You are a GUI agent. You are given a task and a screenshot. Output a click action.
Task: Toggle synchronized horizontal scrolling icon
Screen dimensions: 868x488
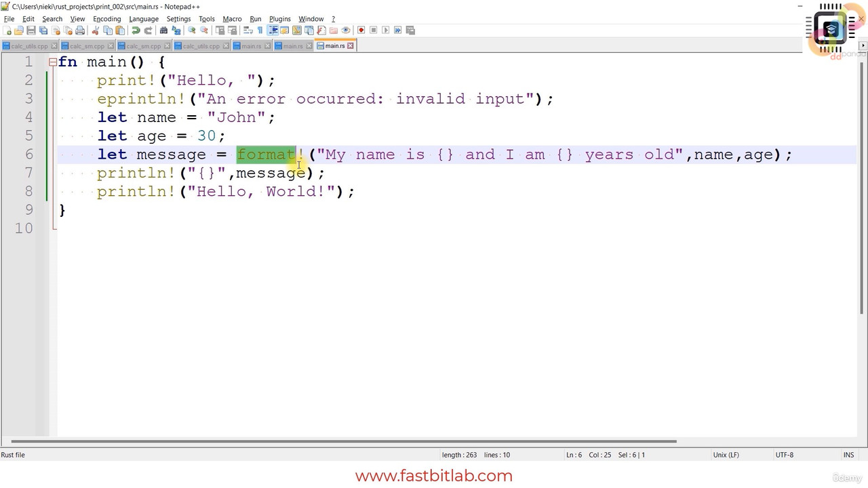pyautogui.click(x=233, y=30)
